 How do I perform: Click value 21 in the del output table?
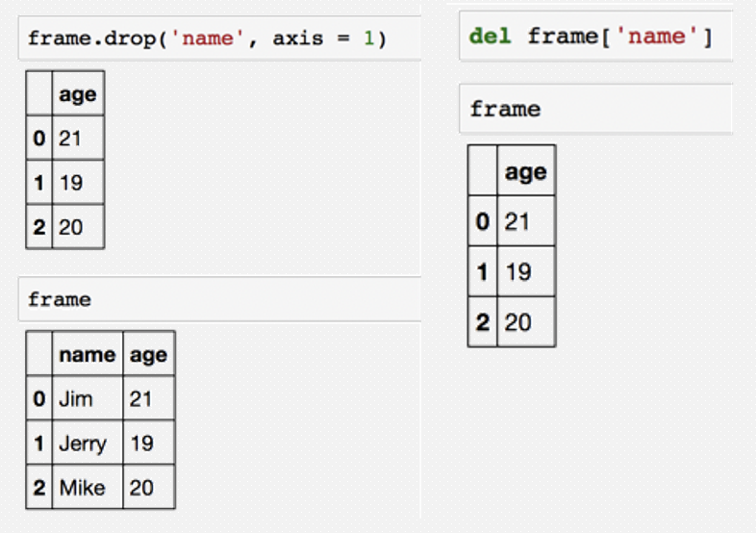point(517,221)
